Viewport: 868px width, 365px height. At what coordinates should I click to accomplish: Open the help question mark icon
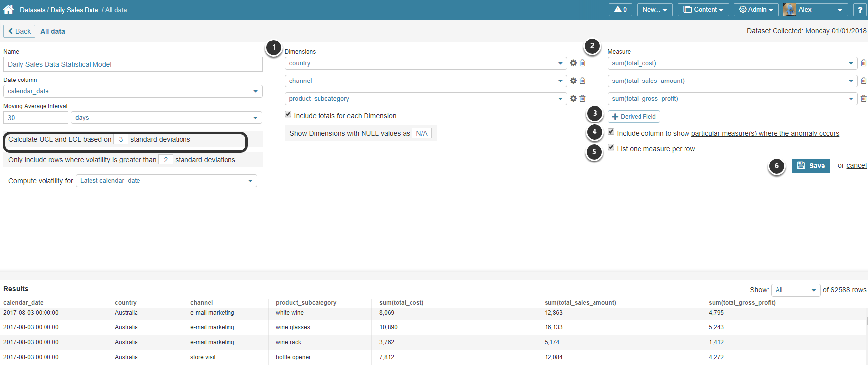860,10
